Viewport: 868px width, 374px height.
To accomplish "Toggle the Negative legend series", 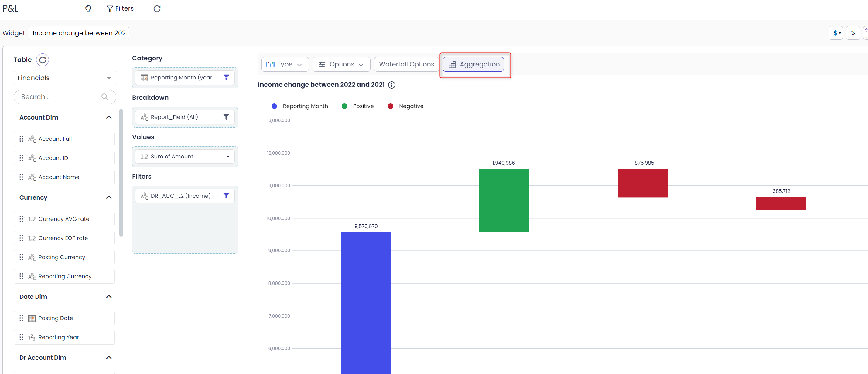I will point(405,106).
